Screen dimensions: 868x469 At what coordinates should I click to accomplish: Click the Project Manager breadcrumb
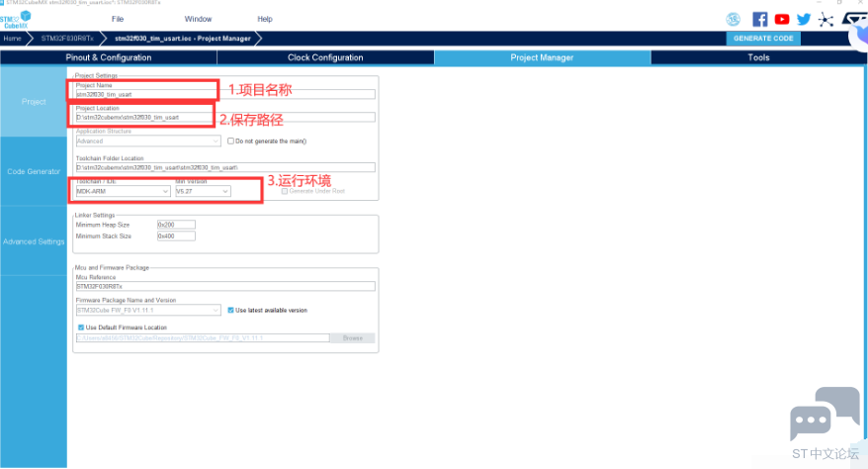pos(183,39)
